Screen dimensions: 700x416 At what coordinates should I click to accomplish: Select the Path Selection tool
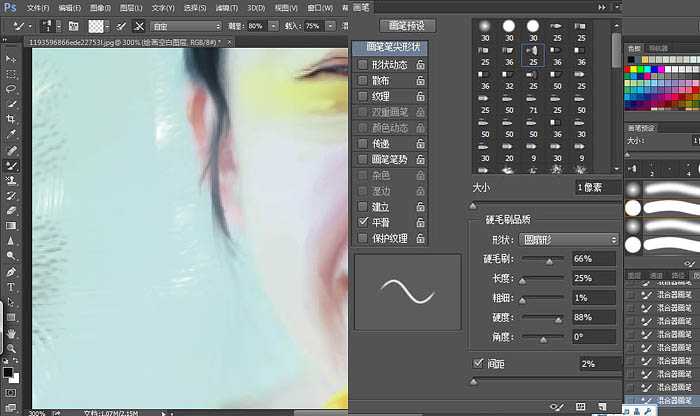tap(11, 302)
